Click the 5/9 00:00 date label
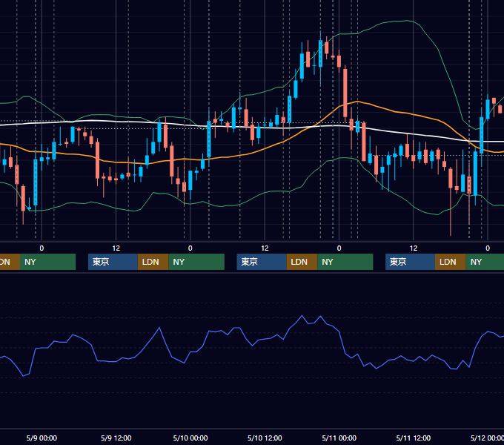Screen dimensions: 504x445 click(42, 438)
